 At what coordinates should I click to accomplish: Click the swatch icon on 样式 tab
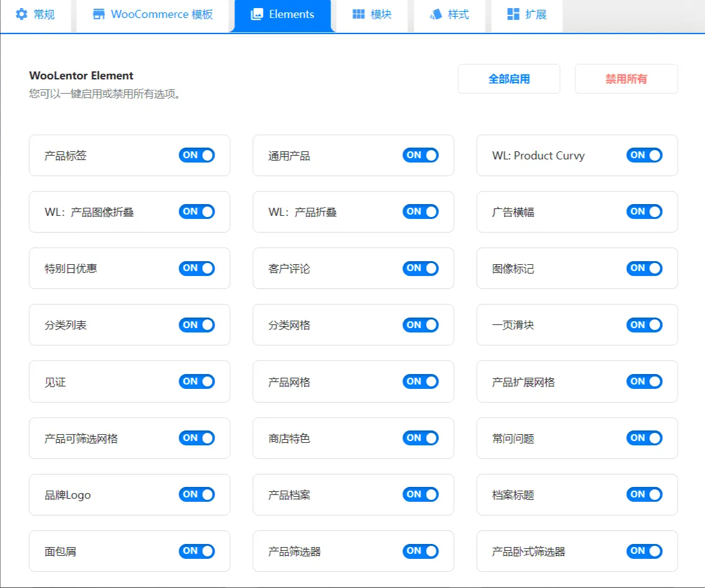pos(436,14)
